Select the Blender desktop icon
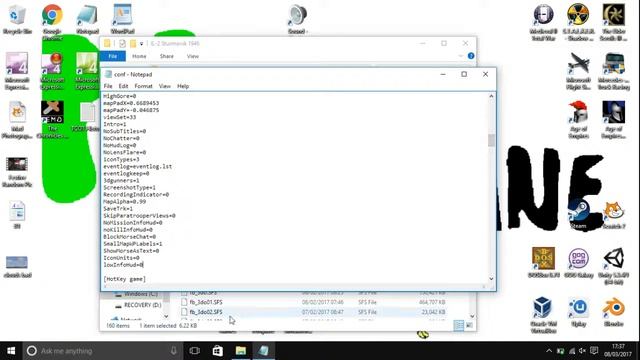Image resolution: width=640 pixels, height=360 pixels. tap(613, 312)
